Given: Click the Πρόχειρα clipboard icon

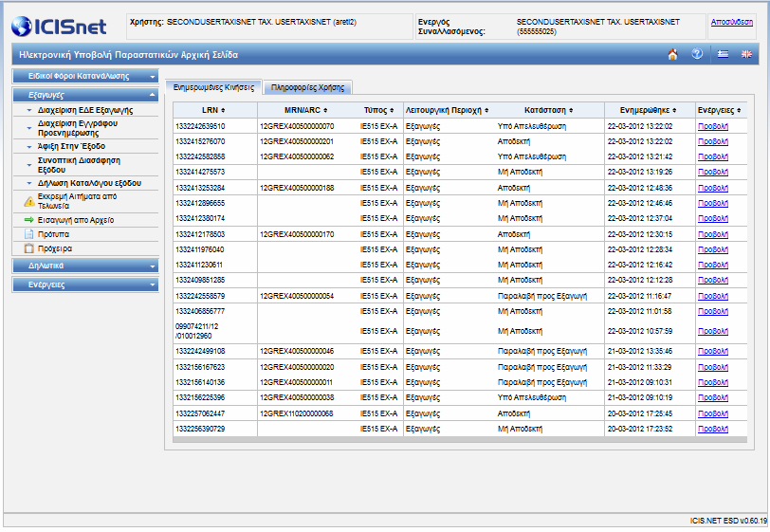Looking at the screenshot, I should click(x=29, y=248).
